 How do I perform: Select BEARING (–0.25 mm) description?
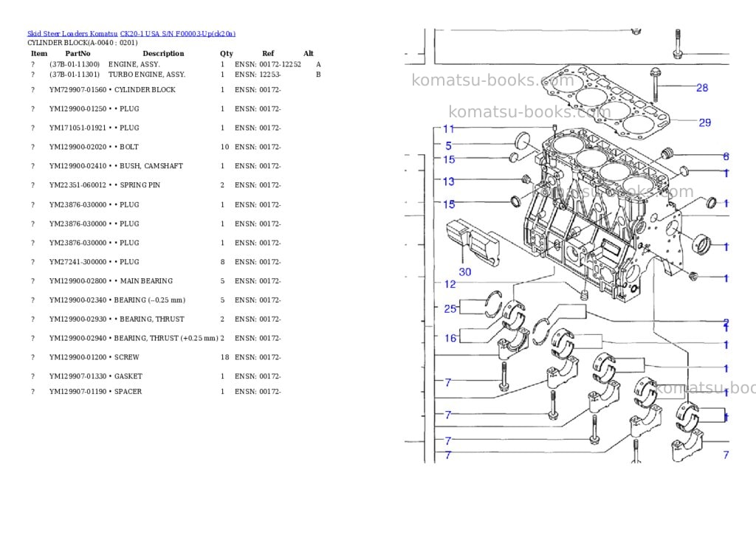click(x=149, y=300)
